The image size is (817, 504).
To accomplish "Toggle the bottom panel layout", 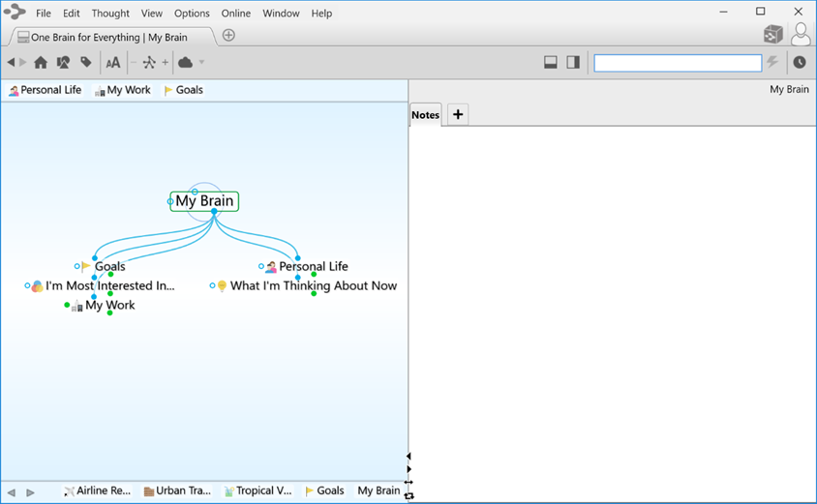I will pos(550,63).
